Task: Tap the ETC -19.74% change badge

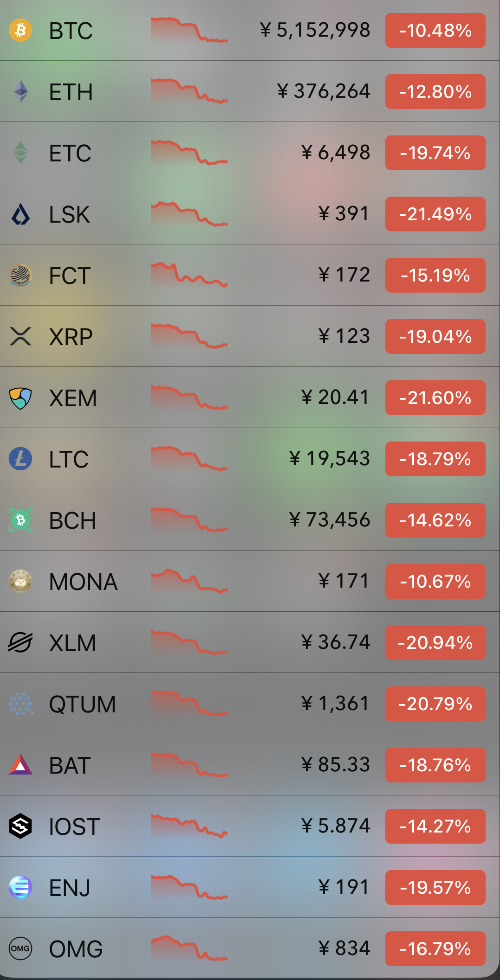Action: (435, 153)
